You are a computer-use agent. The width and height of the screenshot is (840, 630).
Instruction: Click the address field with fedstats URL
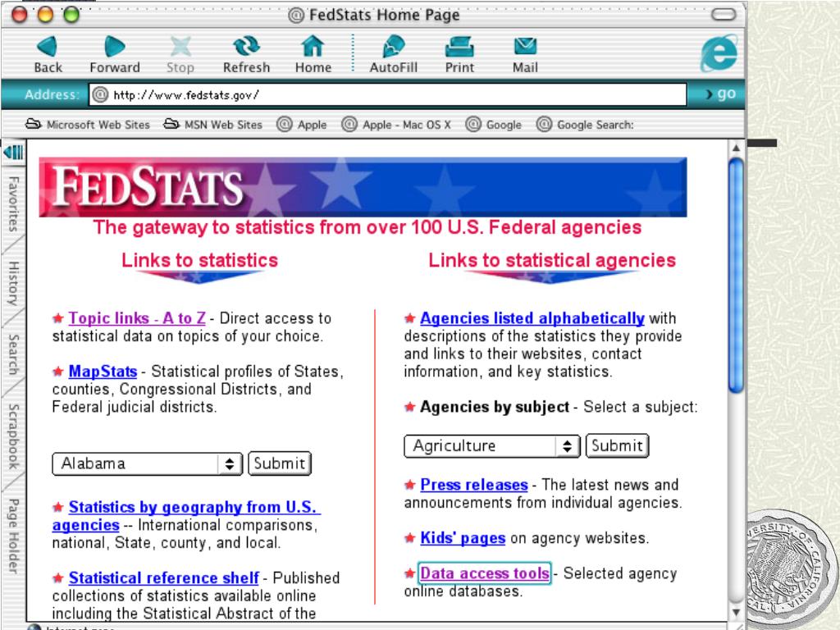pyautogui.click(x=388, y=95)
